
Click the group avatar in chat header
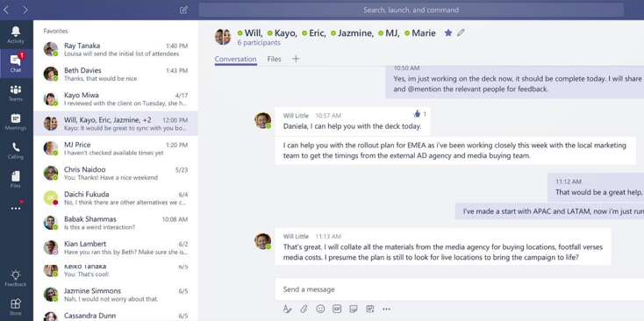(x=223, y=37)
